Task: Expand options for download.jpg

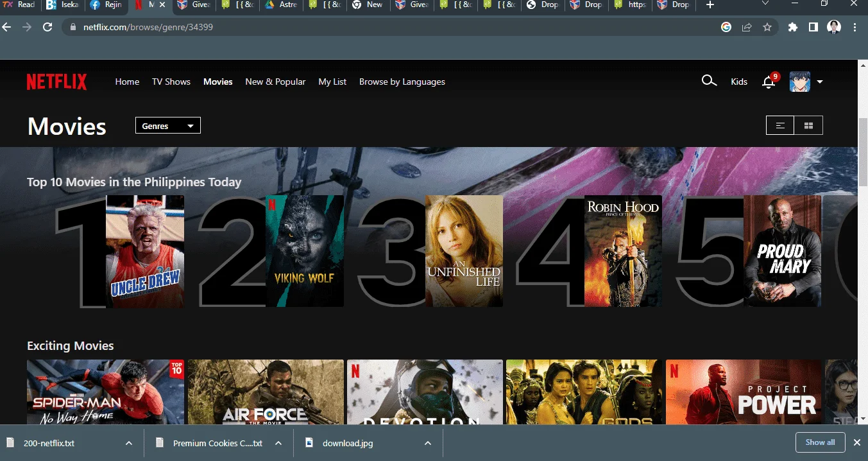Action: coord(428,443)
